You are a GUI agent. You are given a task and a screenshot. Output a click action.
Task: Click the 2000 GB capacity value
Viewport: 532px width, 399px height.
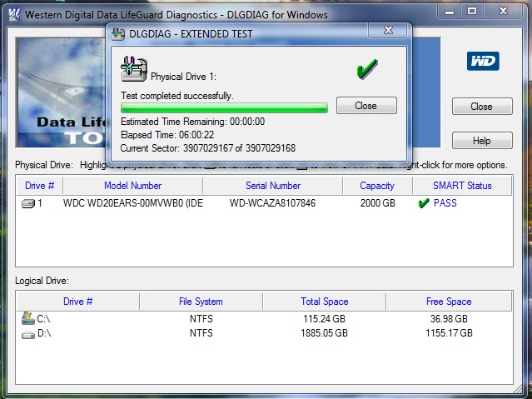(378, 203)
